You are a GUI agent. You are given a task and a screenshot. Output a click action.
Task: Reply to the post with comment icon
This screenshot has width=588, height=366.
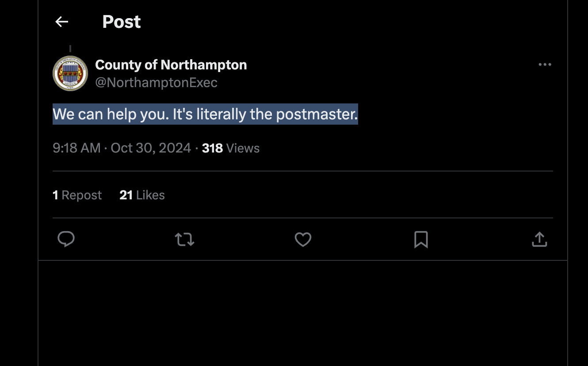tap(66, 239)
